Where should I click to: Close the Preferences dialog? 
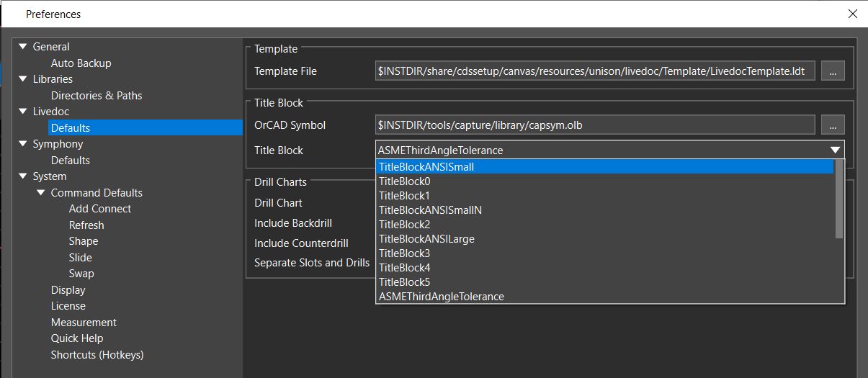point(852,14)
